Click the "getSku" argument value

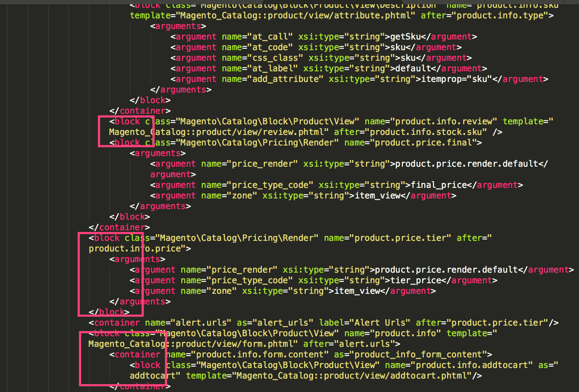click(405, 37)
